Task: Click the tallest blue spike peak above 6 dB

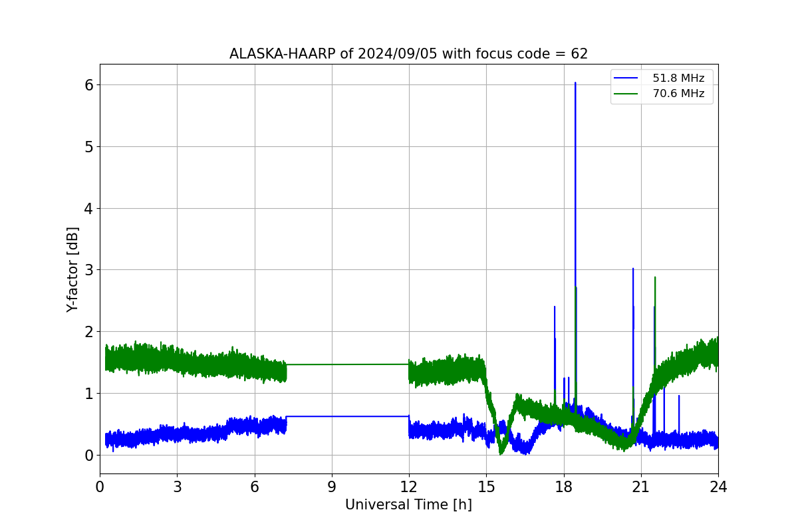Action: (575, 83)
